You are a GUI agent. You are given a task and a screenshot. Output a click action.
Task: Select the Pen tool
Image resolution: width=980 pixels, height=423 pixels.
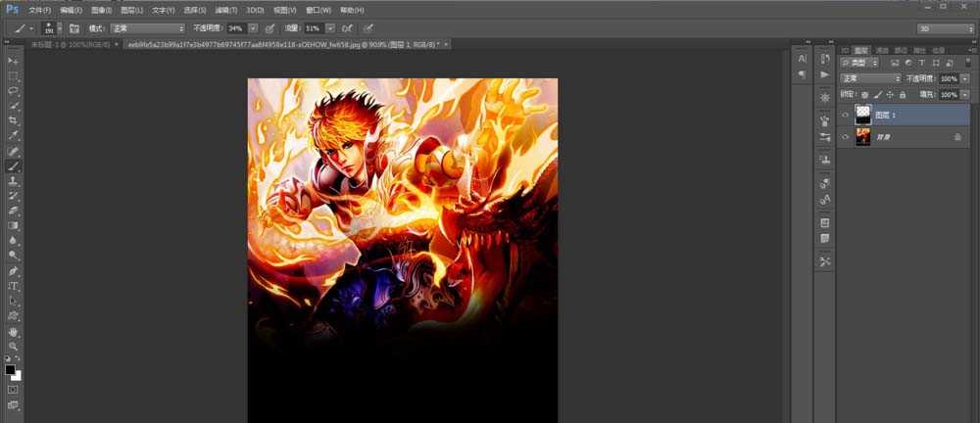click(14, 270)
